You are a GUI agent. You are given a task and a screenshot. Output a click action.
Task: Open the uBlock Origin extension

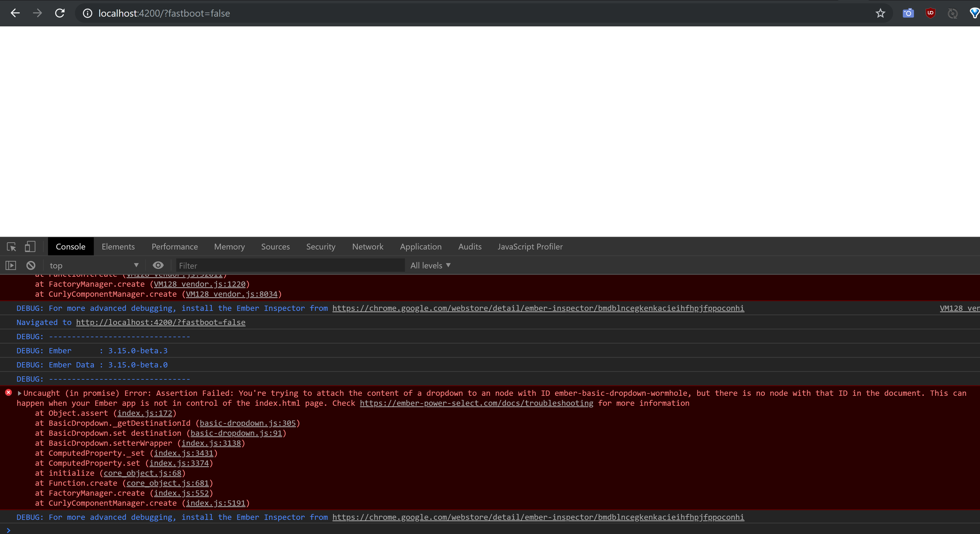[x=930, y=13]
